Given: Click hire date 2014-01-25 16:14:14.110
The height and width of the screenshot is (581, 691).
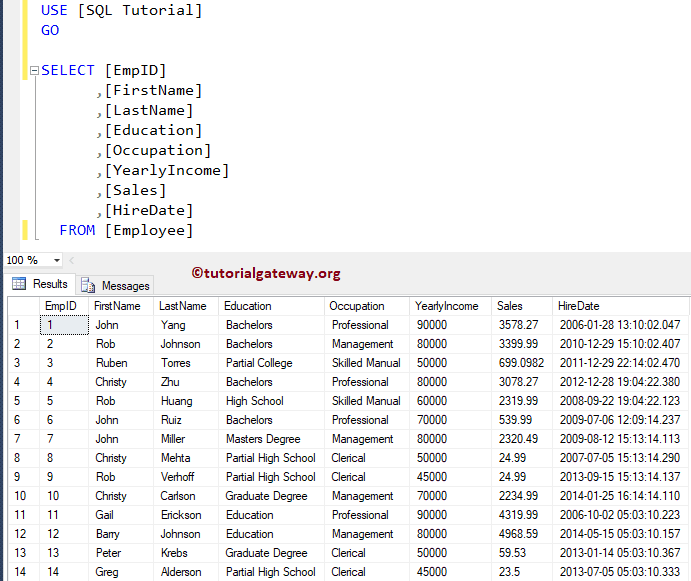Looking at the screenshot, I should pyautogui.click(x=620, y=495).
